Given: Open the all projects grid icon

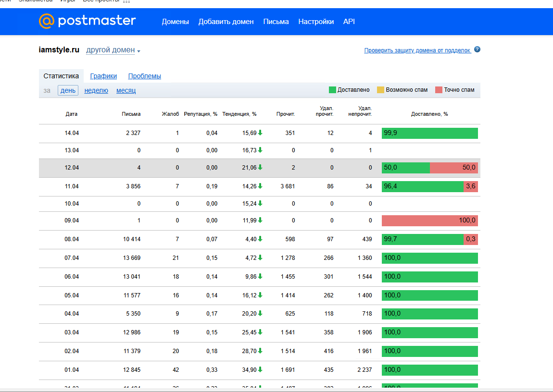Looking at the screenshot, I should (x=126, y=1).
